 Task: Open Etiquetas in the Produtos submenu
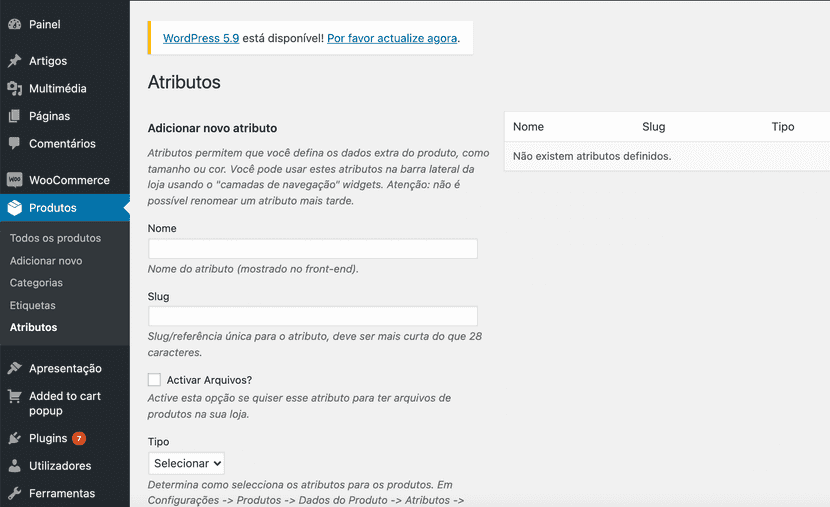coord(33,305)
